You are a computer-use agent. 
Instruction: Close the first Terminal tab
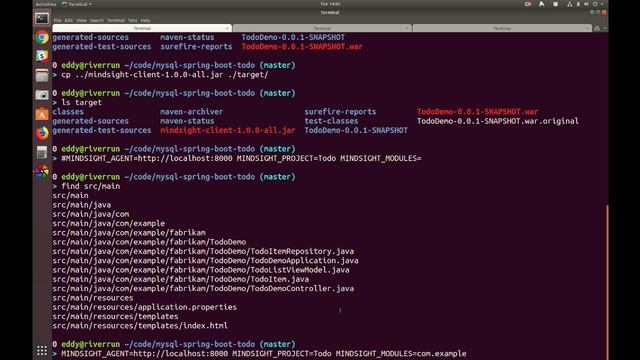227,28
